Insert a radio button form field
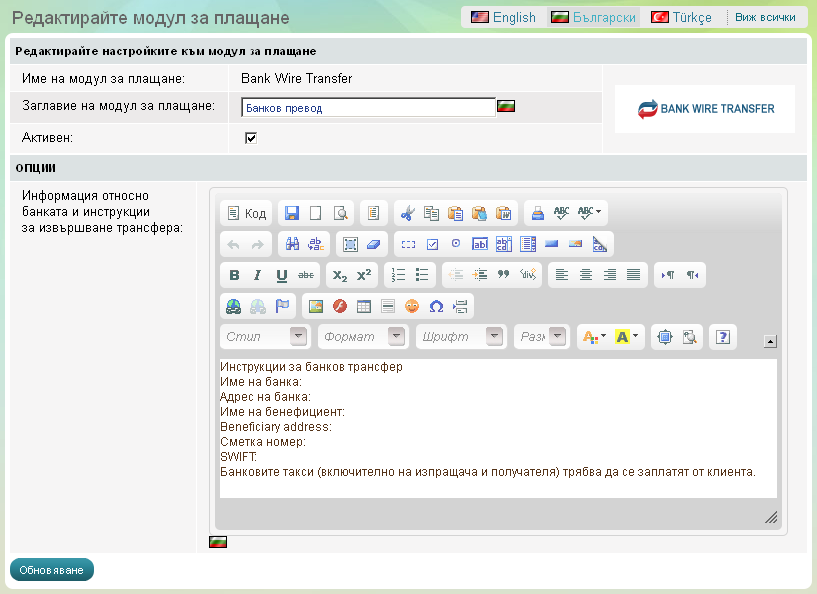This screenshot has width=817, height=594. (x=456, y=244)
